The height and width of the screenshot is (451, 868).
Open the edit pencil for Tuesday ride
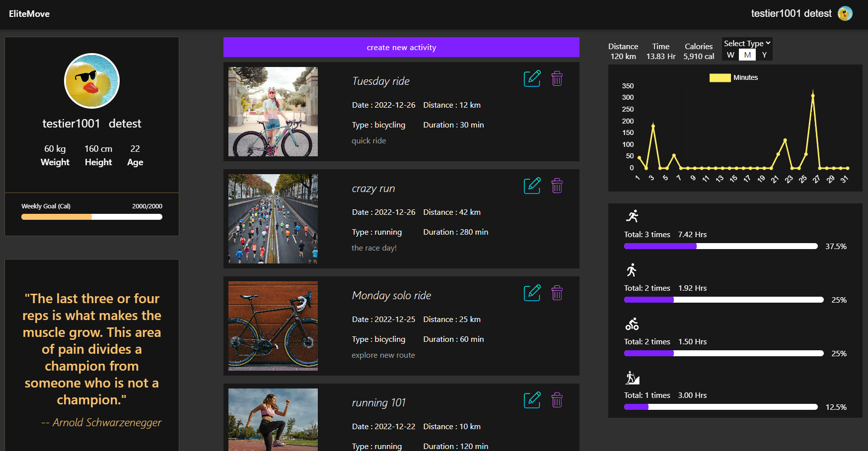(x=532, y=78)
